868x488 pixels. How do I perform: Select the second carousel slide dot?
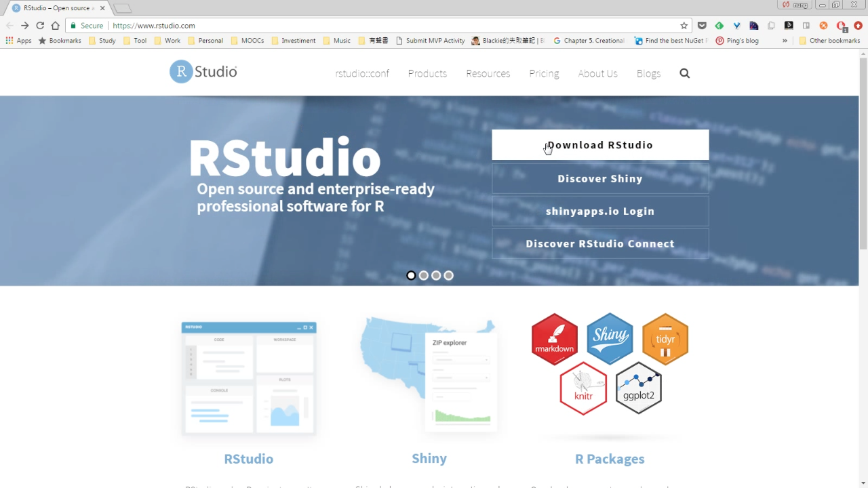pos(424,275)
